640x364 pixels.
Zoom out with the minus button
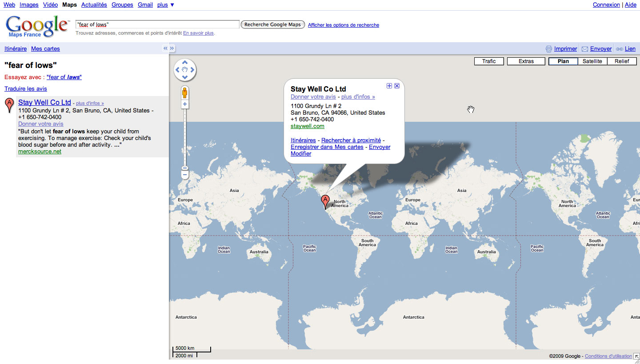[x=185, y=175]
